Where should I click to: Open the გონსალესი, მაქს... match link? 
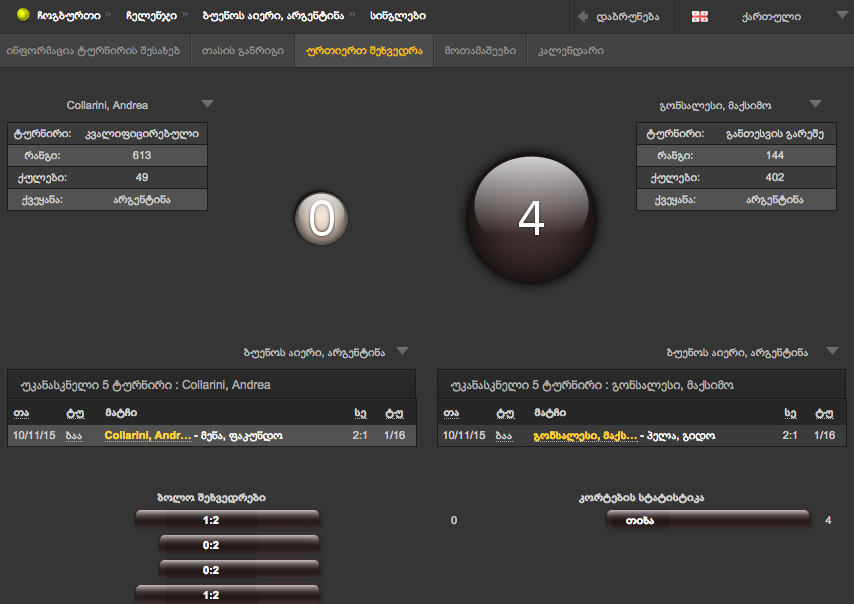point(585,436)
